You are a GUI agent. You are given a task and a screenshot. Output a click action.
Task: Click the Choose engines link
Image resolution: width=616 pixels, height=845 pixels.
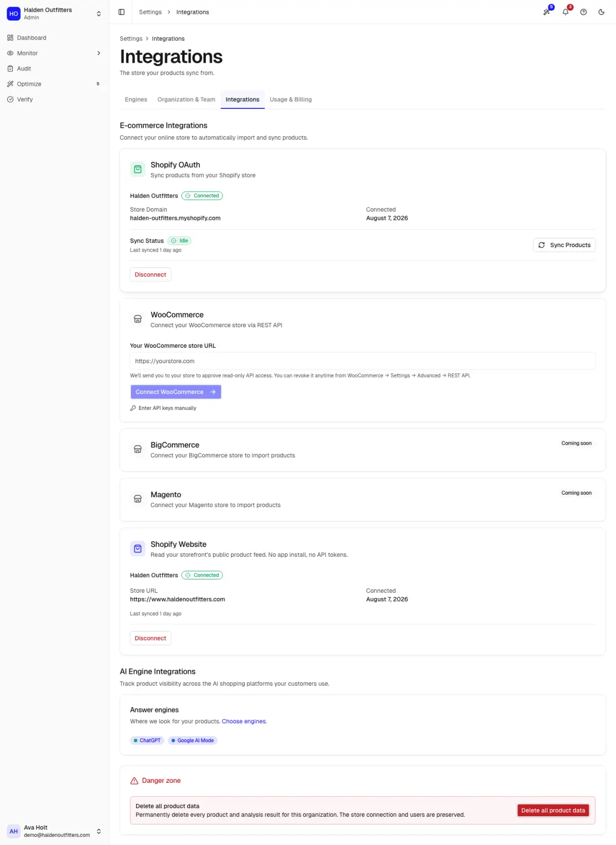244,722
